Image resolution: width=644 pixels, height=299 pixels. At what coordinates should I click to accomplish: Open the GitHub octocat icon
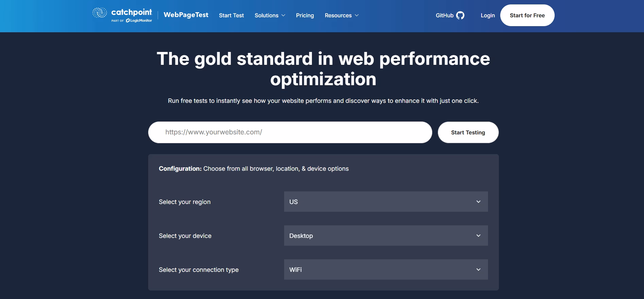(460, 15)
